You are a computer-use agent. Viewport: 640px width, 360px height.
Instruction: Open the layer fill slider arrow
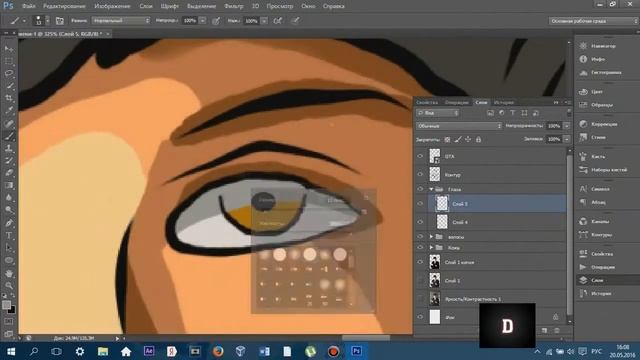coord(567,139)
